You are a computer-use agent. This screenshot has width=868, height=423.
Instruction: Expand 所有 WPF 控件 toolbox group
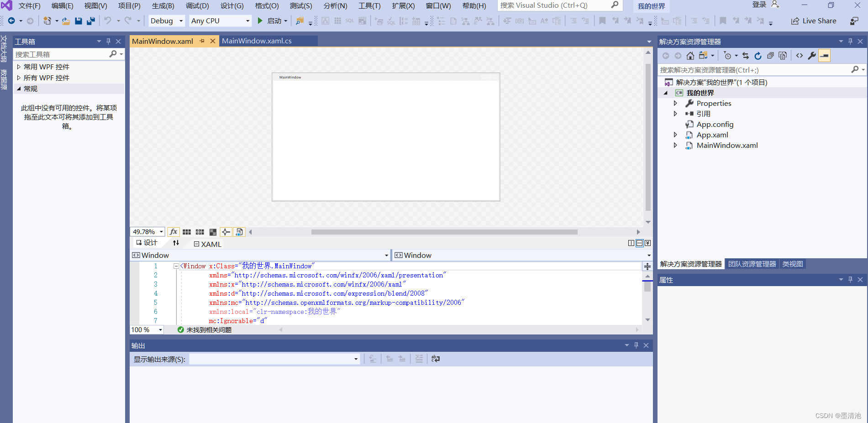19,78
